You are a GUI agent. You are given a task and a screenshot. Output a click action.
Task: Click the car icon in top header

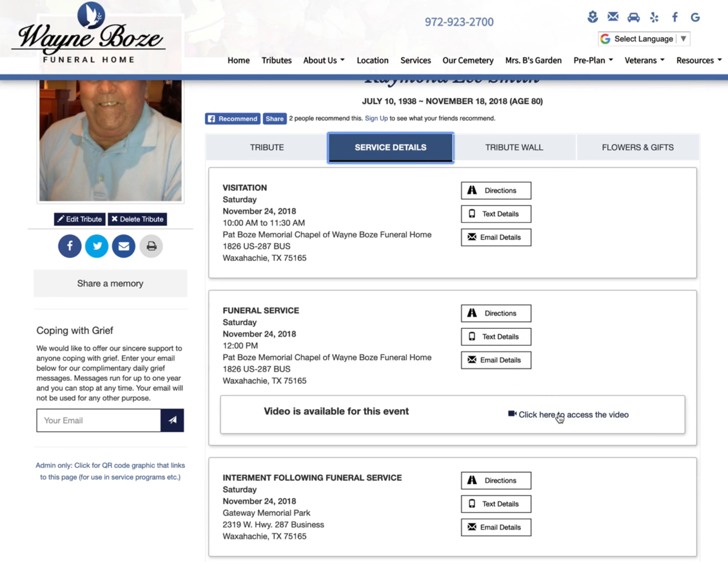point(633,18)
